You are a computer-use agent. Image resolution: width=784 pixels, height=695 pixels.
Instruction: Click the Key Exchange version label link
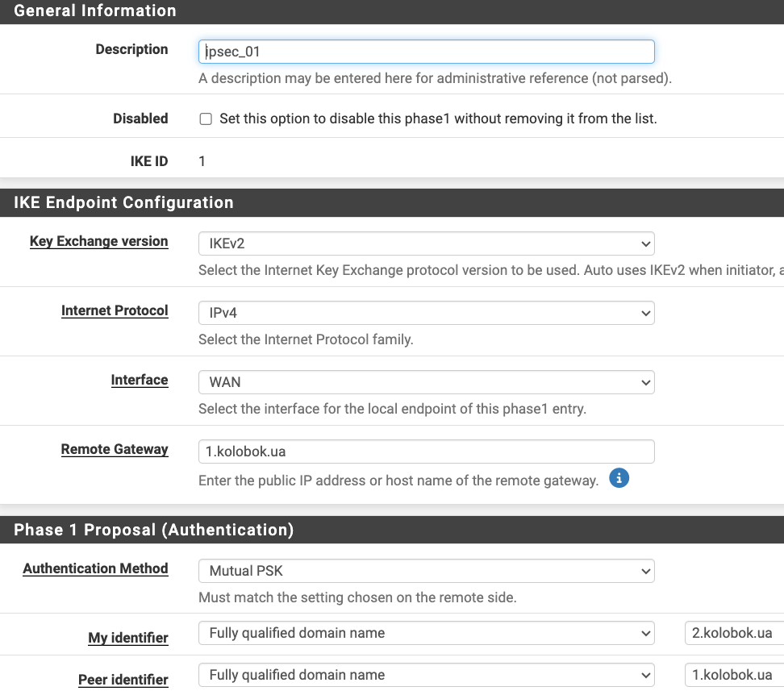[99, 241]
